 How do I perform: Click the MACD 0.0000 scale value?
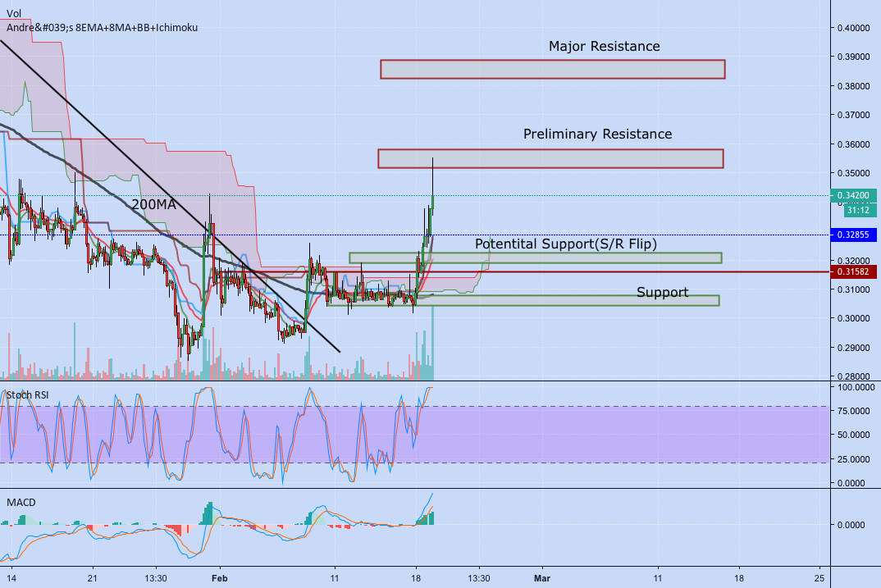click(x=851, y=525)
